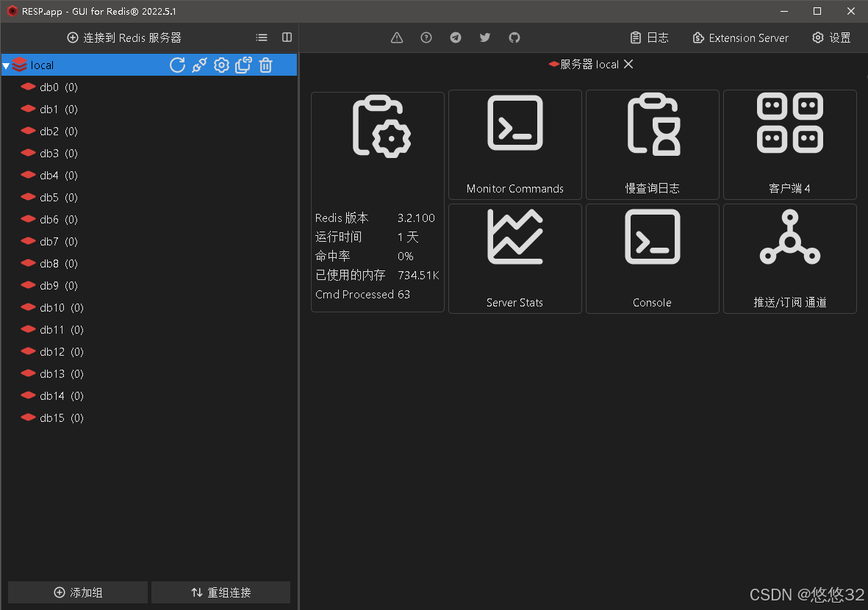Click the 添加组 button
This screenshot has height=610, width=868.
point(77,592)
